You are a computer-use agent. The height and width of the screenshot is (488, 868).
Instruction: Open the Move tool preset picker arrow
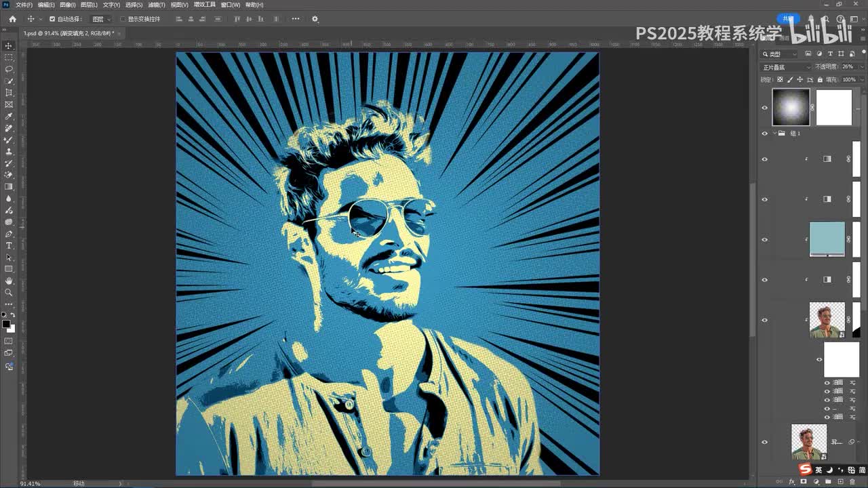40,19
